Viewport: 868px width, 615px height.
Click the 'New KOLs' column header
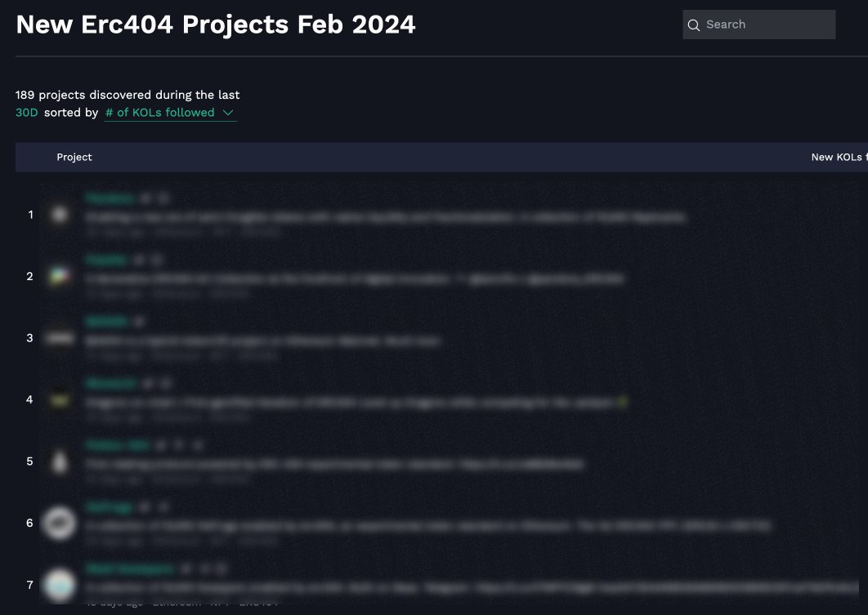[x=839, y=157]
